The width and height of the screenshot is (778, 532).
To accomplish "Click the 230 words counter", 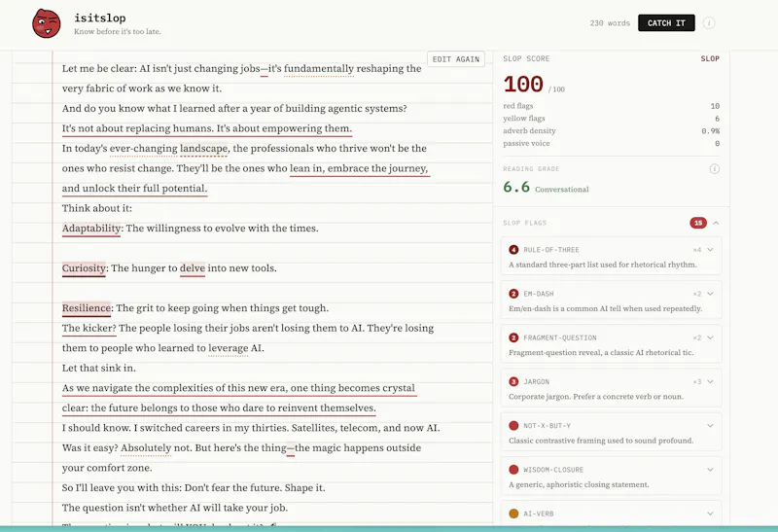I will pos(610,23).
